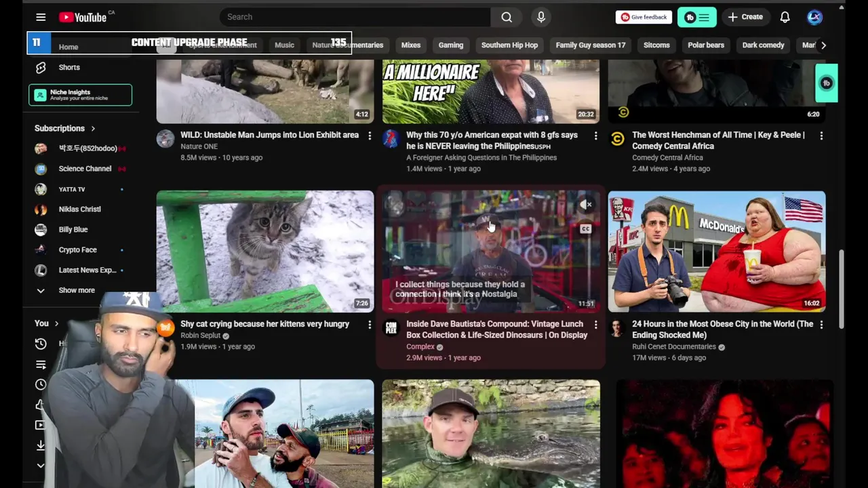The height and width of the screenshot is (488, 868).
Task: Open the Science Channel subscription avatar
Action: coord(41,169)
